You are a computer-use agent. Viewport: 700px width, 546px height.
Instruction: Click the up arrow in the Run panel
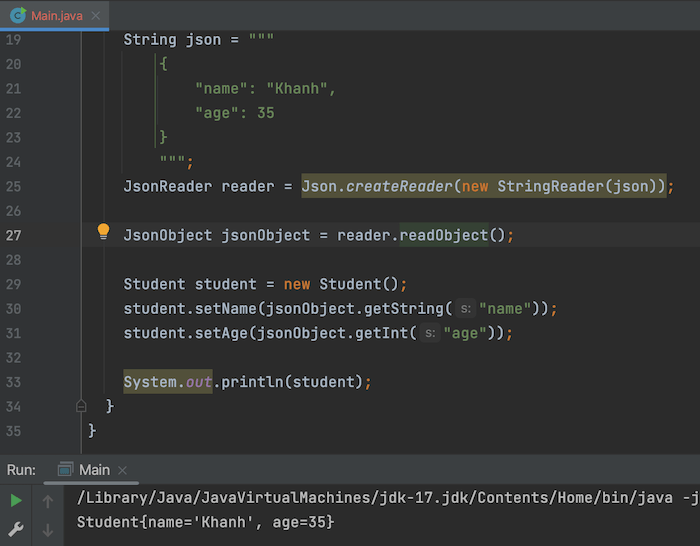48,501
